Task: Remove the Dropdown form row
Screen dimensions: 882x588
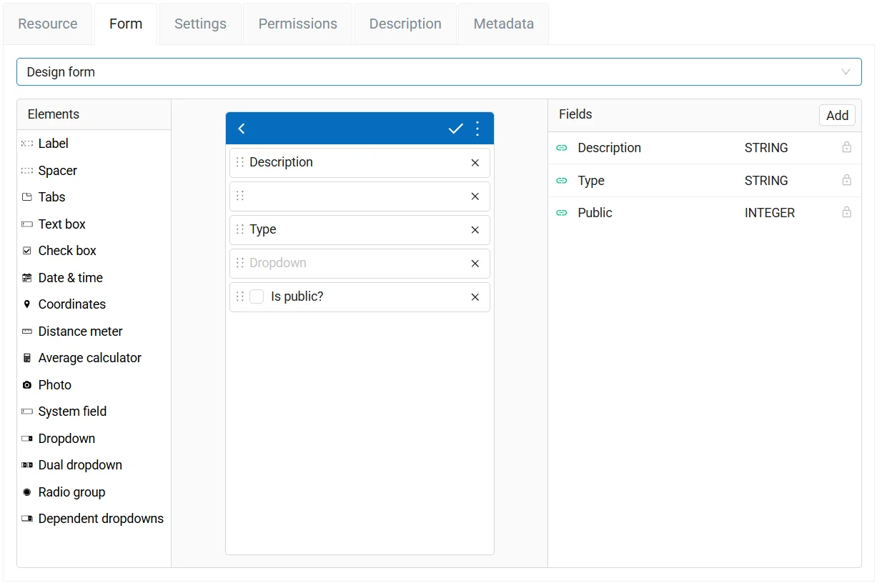Action: 475,264
